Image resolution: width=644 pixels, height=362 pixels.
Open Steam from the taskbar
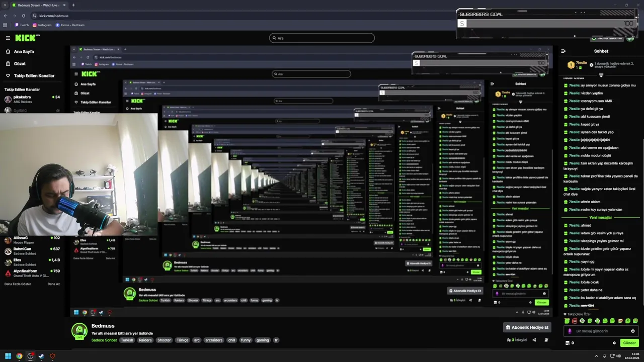pos(41,356)
